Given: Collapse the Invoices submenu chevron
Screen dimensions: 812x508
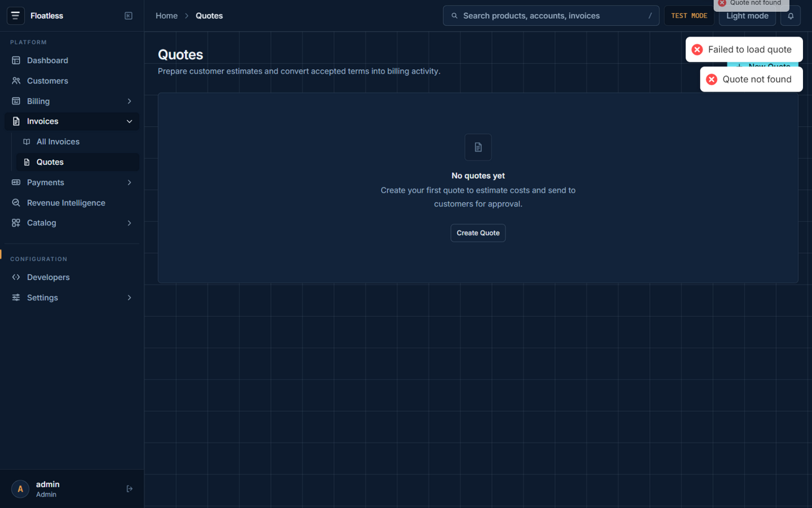Looking at the screenshot, I should tap(129, 121).
